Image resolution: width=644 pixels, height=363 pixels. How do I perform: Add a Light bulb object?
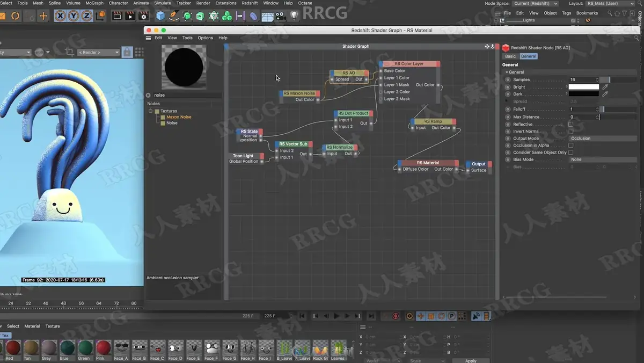[x=294, y=16]
